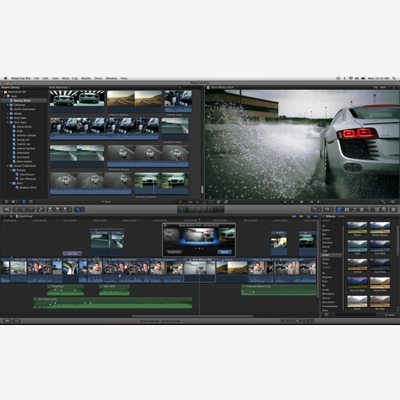This screenshot has height=400, width=400.
Task: Click the Append clip edit icon
Action: coord(65,209)
